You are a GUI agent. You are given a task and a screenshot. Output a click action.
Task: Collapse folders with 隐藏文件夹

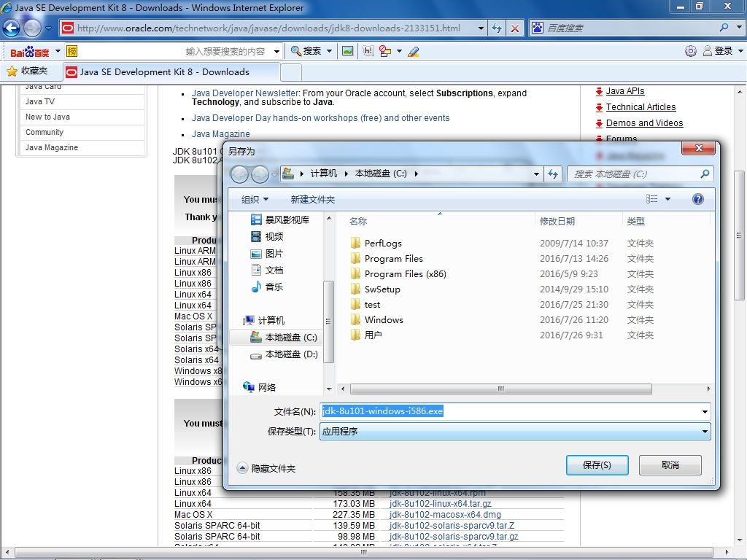(267, 469)
